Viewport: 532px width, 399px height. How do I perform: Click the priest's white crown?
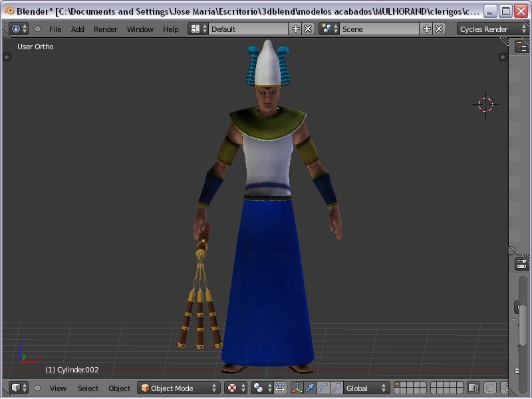click(268, 64)
